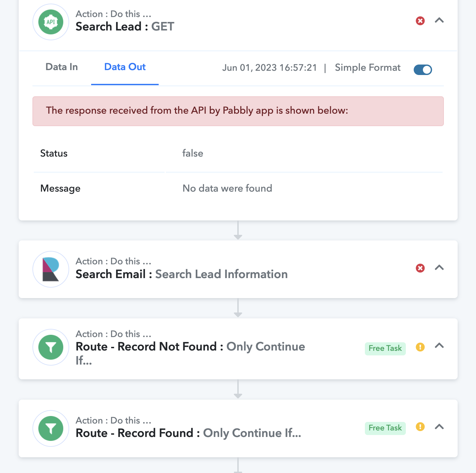This screenshot has height=473, width=476.
Task: Collapse the Route - Record Not Found step
Action: point(439,346)
